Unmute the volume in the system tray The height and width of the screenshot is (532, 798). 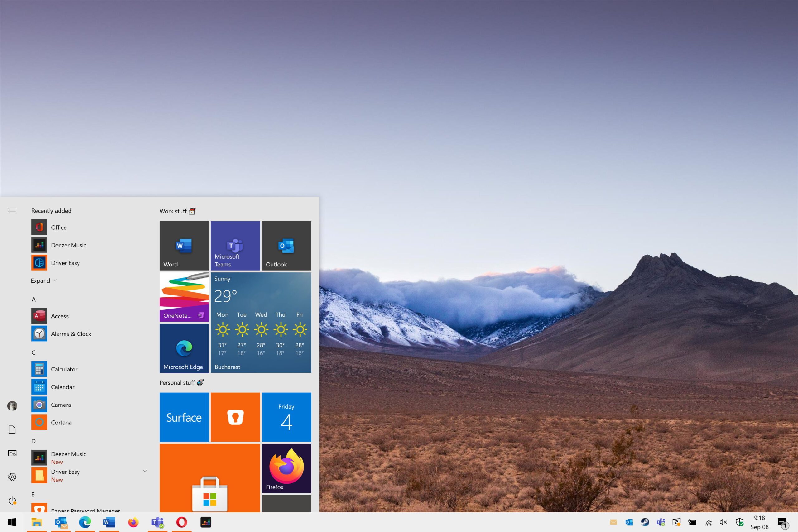tap(723, 522)
